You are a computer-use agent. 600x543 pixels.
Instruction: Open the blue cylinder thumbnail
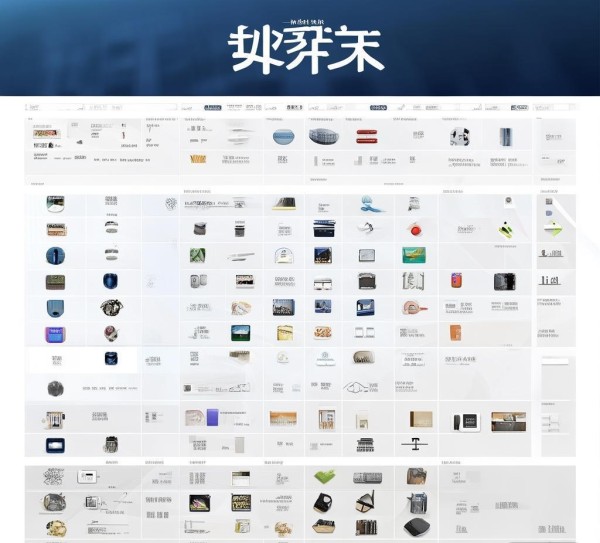point(505,137)
